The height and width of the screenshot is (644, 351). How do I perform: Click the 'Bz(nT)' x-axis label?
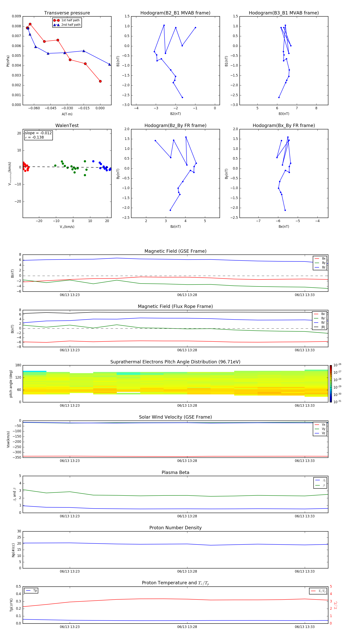[175, 227]
